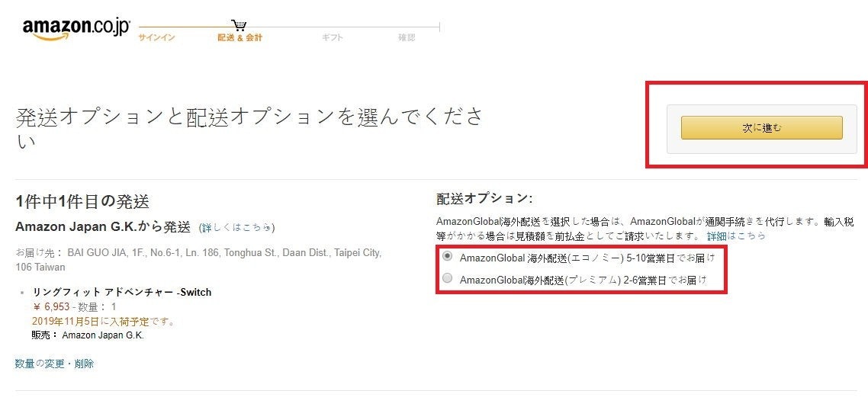Click the 次に進む button
Image resolution: width=868 pixels, height=407 pixels.
pos(761,128)
